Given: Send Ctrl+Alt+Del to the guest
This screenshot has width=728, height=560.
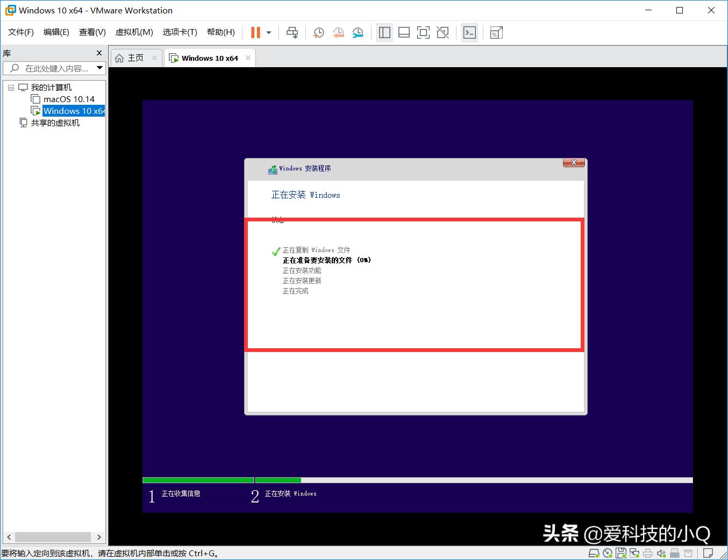Looking at the screenshot, I should click(292, 32).
